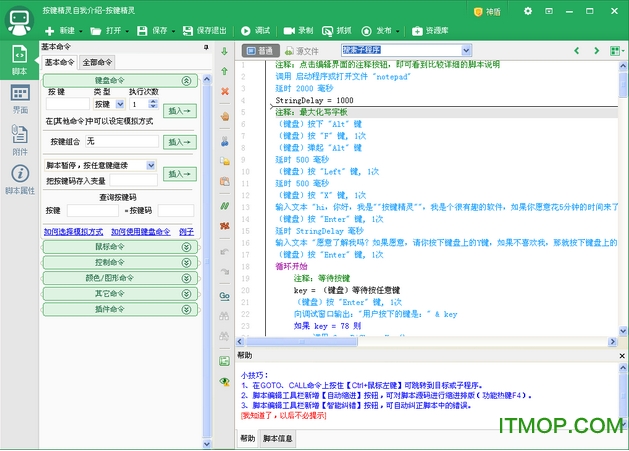
Task: Delete line with the red X icon
Action: (x=225, y=91)
